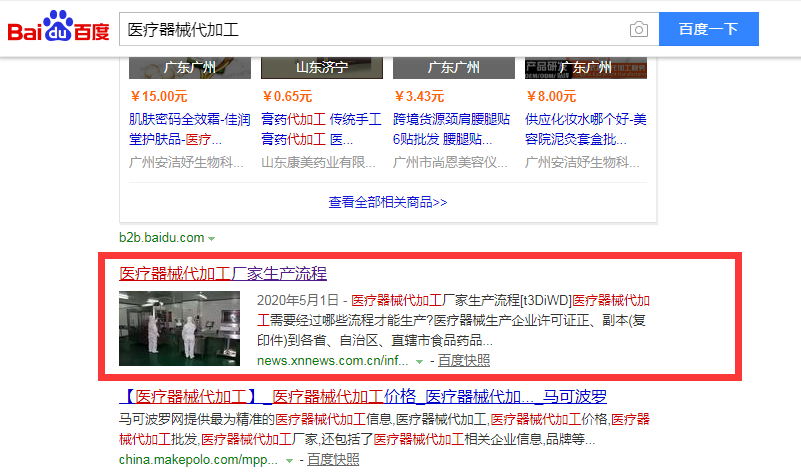
Task: Click the 百度一下 search button
Action: [708, 29]
